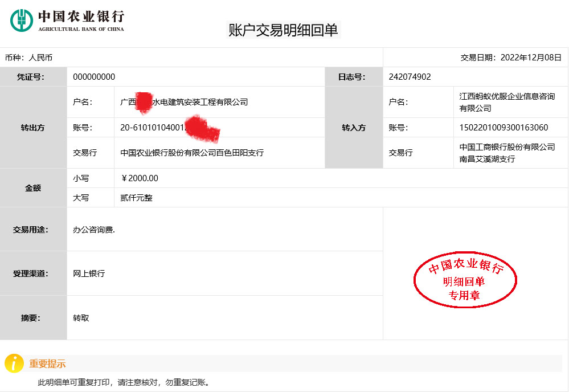
Task: Select the 重要提示 heading text
Action: click(x=47, y=364)
